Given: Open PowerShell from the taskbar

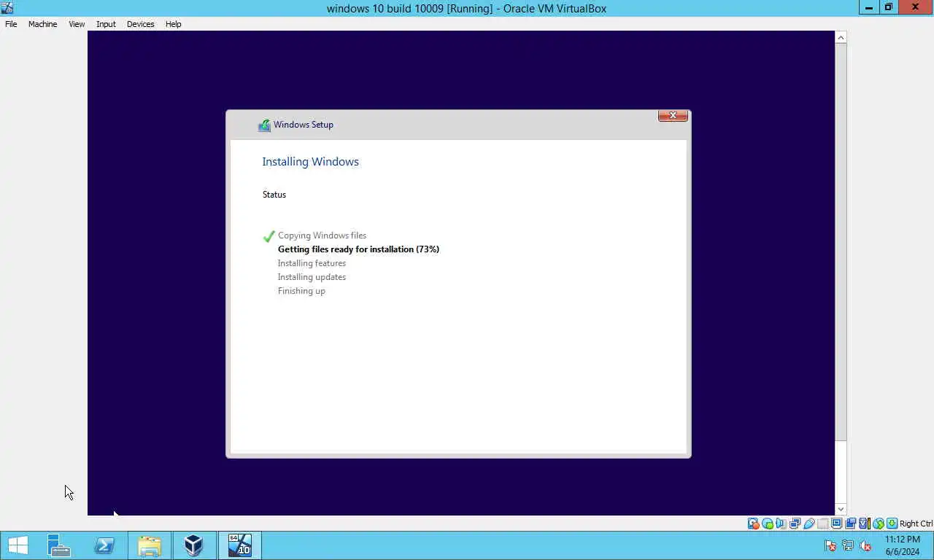Looking at the screenshot, I should pos(104,545).
